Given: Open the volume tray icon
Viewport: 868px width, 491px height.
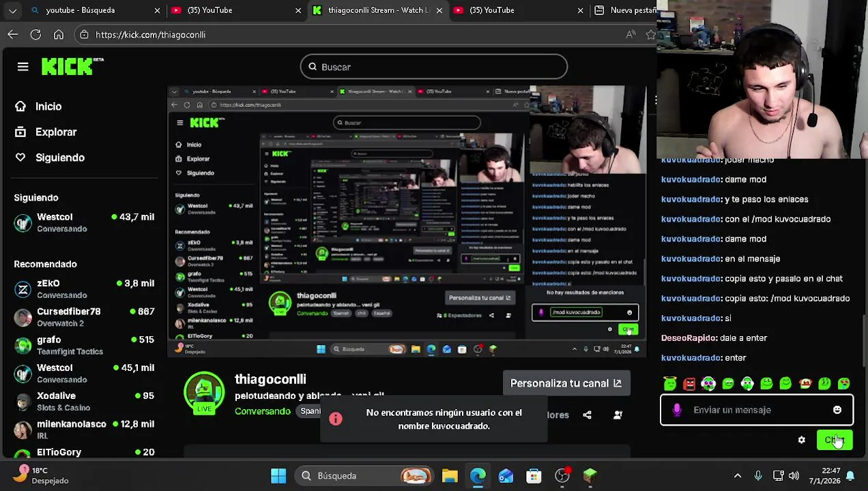Looking at the screenshot, I should click(794, 475).
